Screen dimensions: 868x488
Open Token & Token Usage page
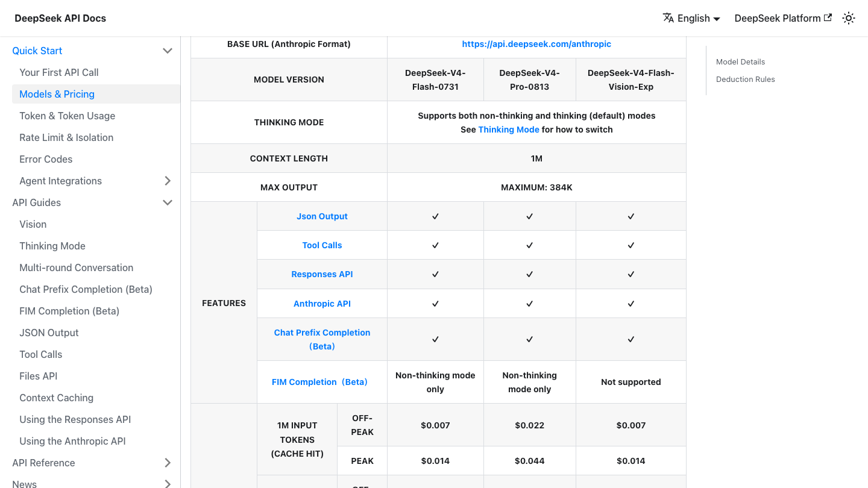(68, 116)
